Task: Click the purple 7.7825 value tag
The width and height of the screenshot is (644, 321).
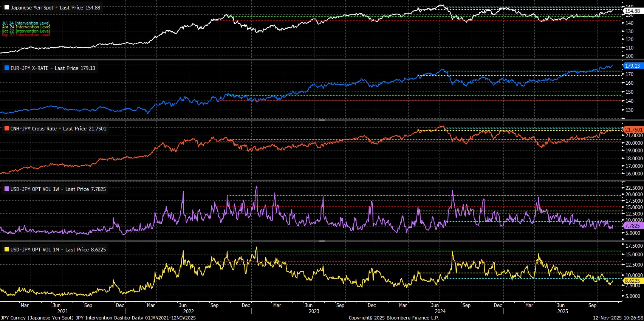Action: [632, 226]
